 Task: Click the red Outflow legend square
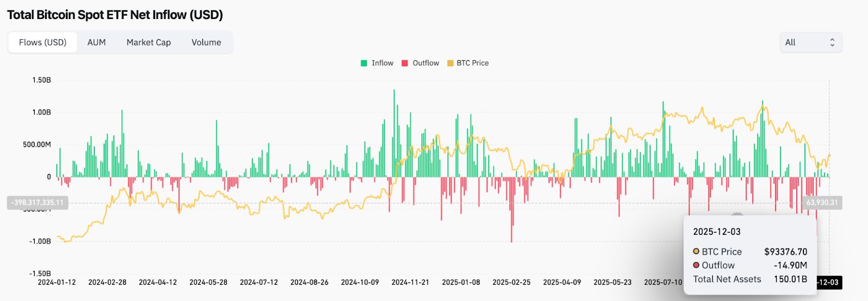point(405,63)
